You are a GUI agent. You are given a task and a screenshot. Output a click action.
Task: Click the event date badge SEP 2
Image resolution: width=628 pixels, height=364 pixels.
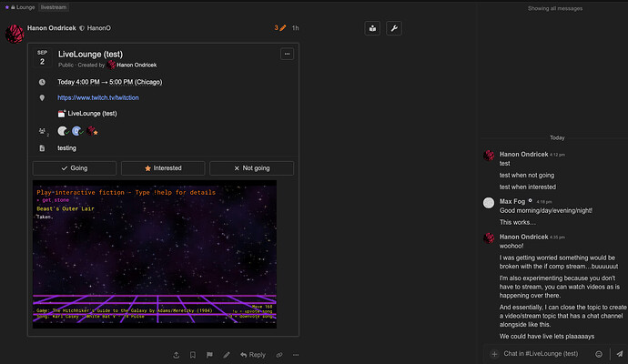tap(42, 58)
